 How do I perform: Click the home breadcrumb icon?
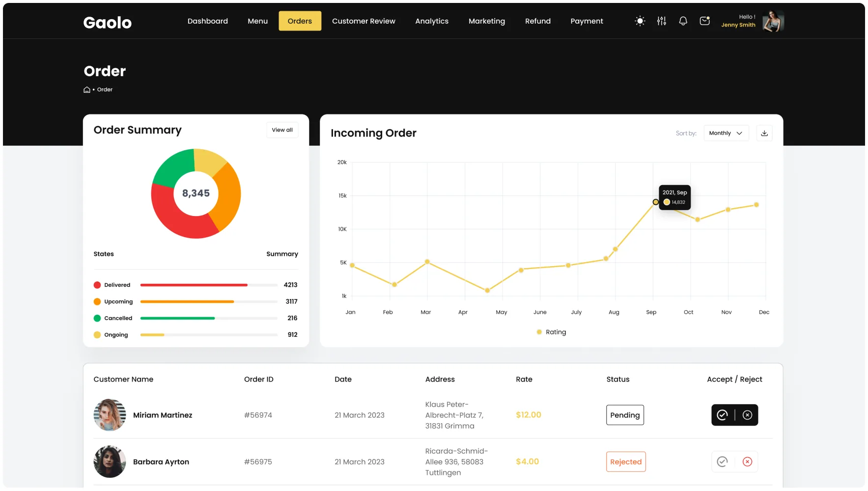coord(87,90)
